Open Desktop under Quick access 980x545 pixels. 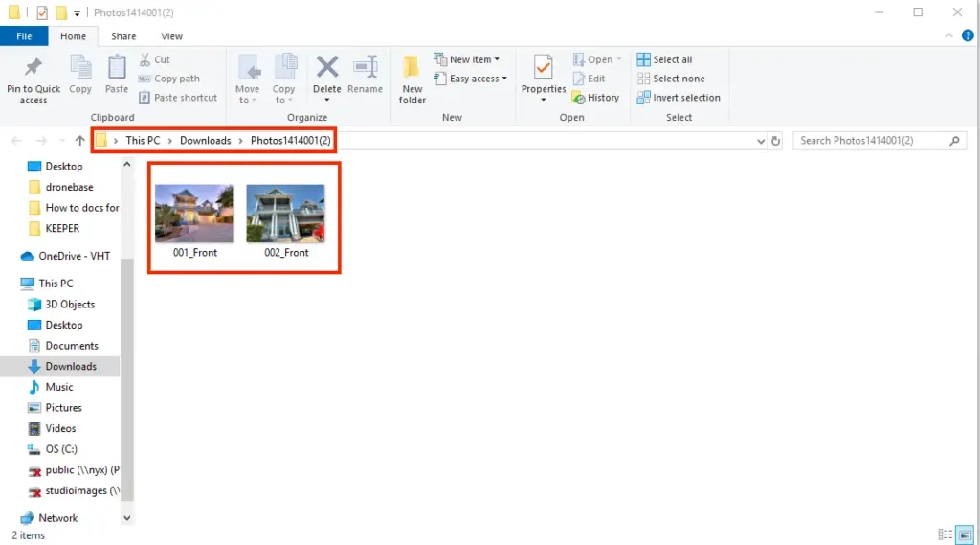tap(64, 167)
